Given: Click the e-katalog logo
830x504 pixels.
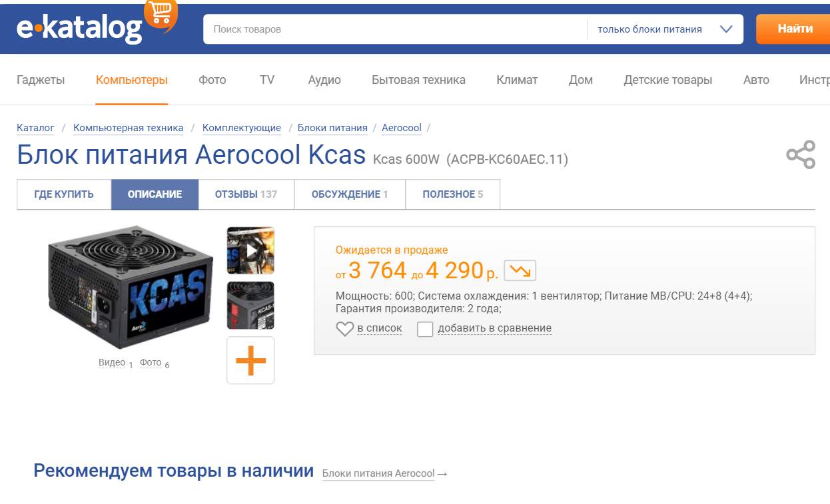Looking at the screenshot, I should [79, 29].
